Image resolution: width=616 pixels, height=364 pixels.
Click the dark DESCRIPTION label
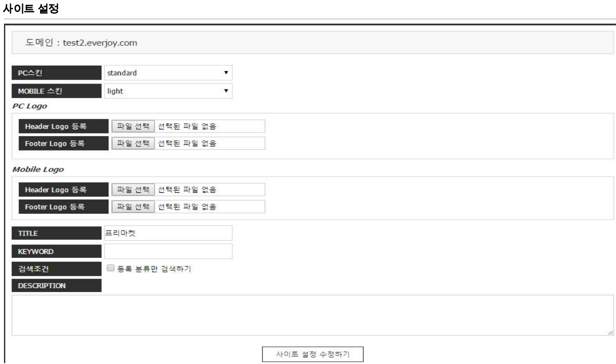click(x=56, y=286)
